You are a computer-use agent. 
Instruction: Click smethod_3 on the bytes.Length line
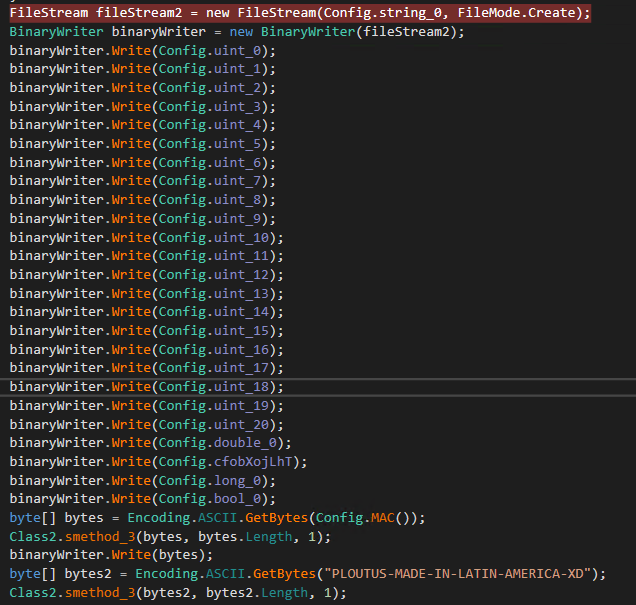[x=100, y=536]
